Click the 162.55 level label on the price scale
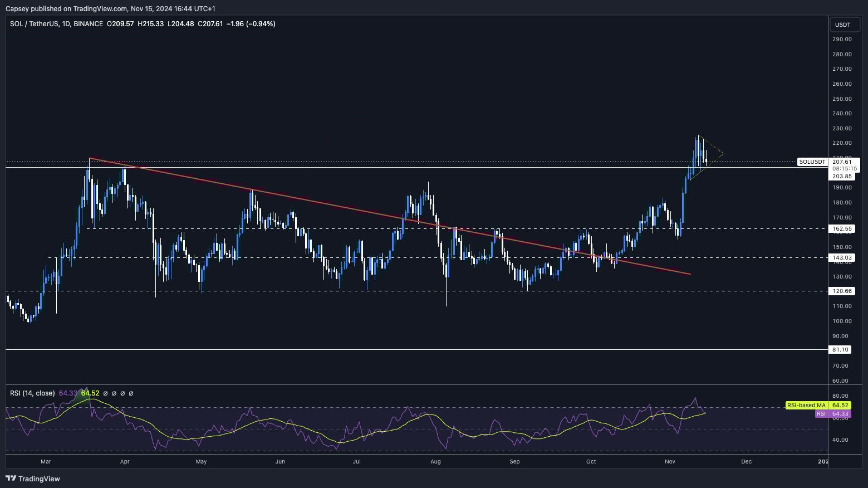868x488 pixels. click(841, 228)
